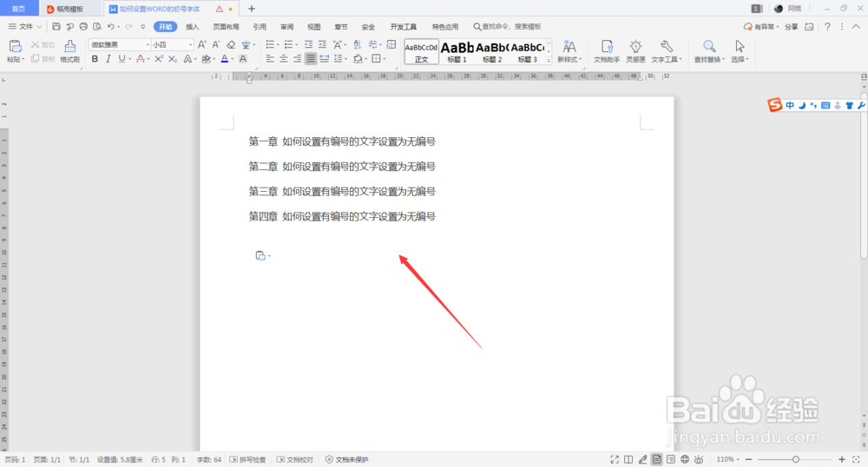868x467 pixels.
Task: Click the fullscreen icon in status bar
Action: (x=615, y=459)
